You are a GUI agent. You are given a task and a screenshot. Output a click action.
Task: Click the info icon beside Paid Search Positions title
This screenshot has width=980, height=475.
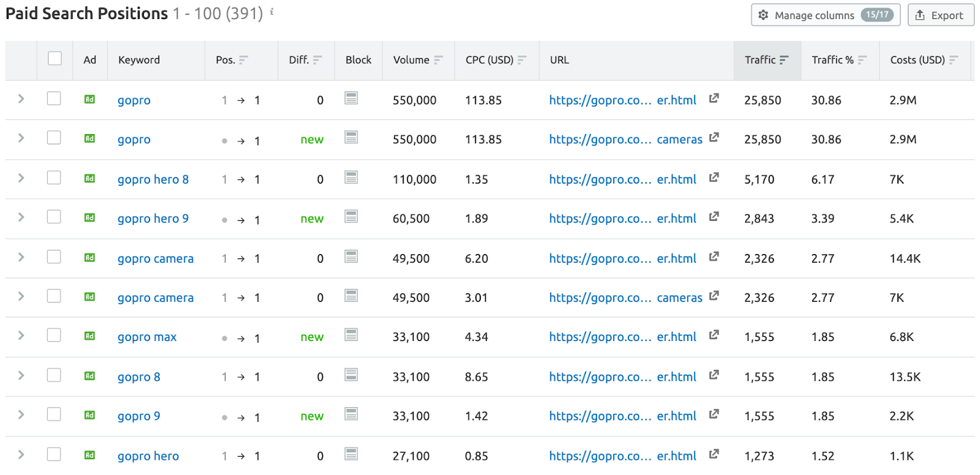tap(272, 12)
